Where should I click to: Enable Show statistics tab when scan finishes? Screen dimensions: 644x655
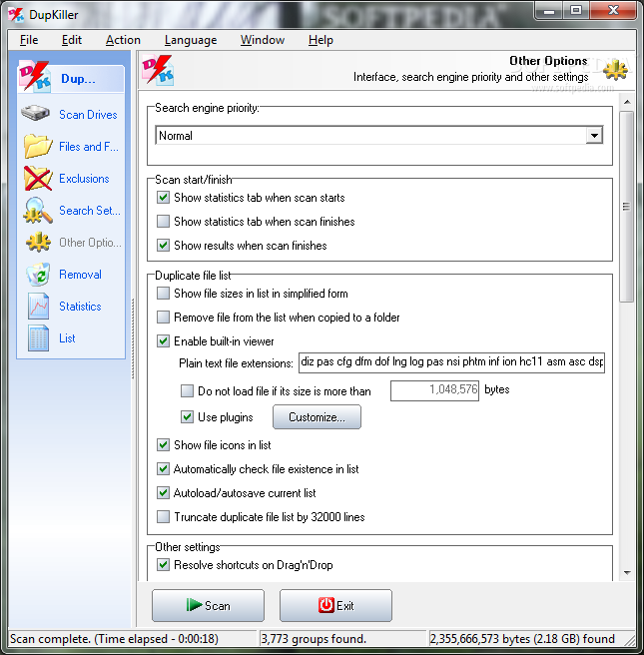point(163,221)
